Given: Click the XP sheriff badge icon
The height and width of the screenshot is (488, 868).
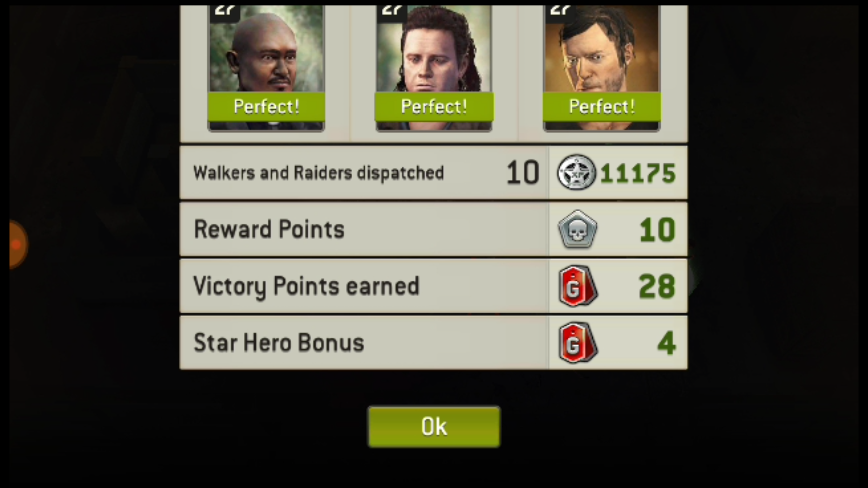Looking at the screenshot, I should point(576,172).
